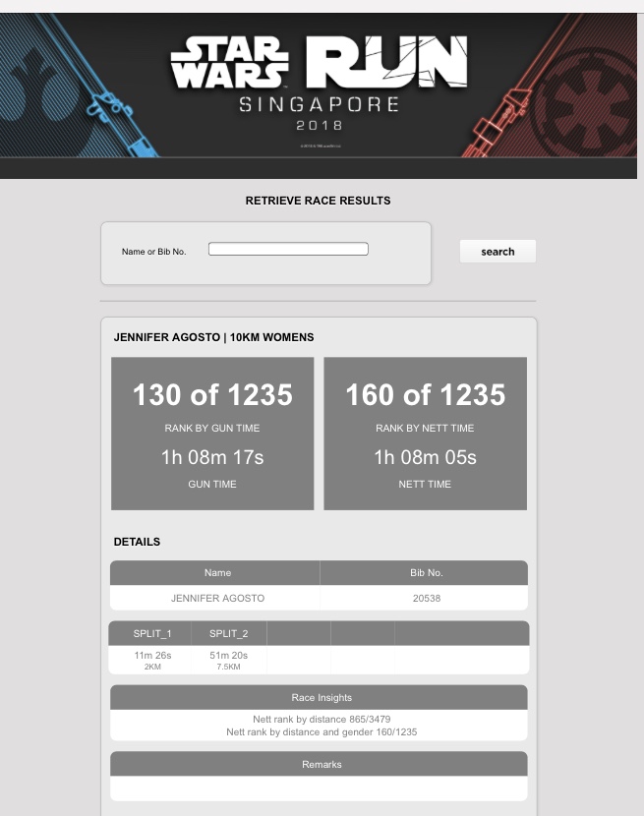Select the JENNIFER AGOSTO name cell
Image resolution: width=644 pixels, height=816 pixels.
(x=217, y=599)
